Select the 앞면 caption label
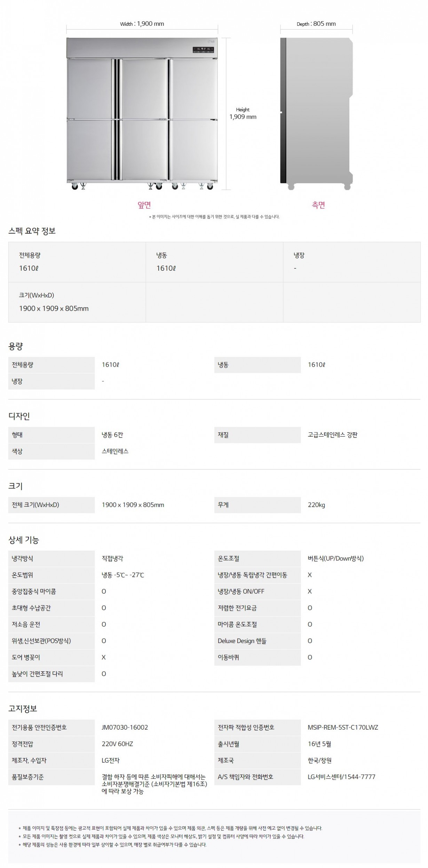 [144, 205]
